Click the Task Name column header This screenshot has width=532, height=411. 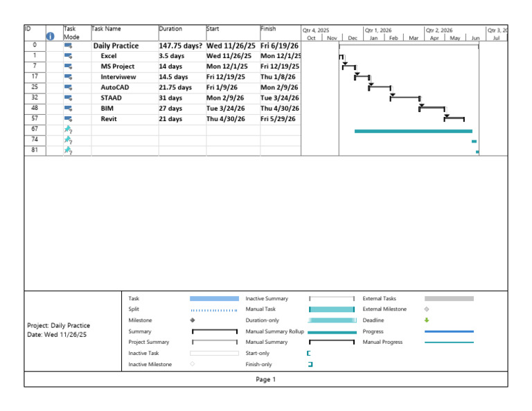(125, 33)
